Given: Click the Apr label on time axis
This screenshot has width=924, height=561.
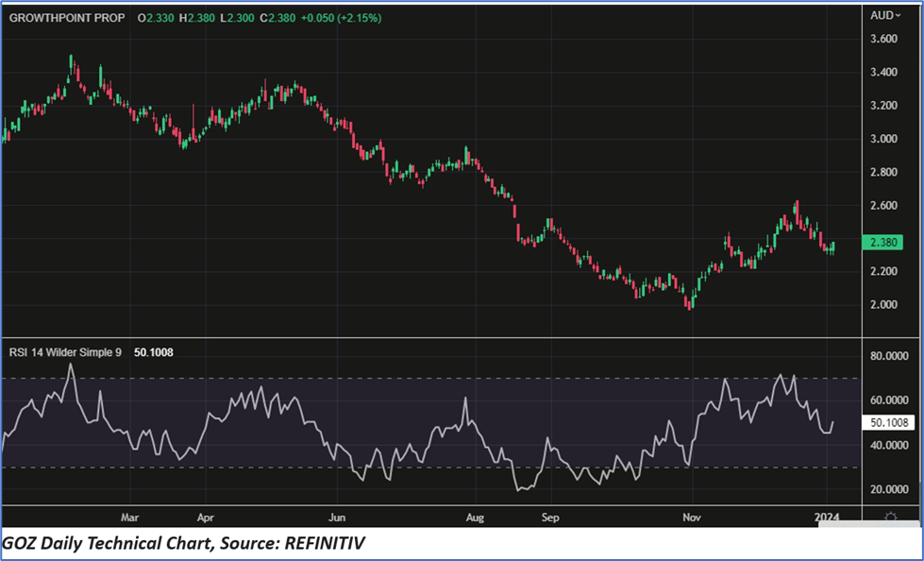Looking at the screenshot, I should 205,518.
